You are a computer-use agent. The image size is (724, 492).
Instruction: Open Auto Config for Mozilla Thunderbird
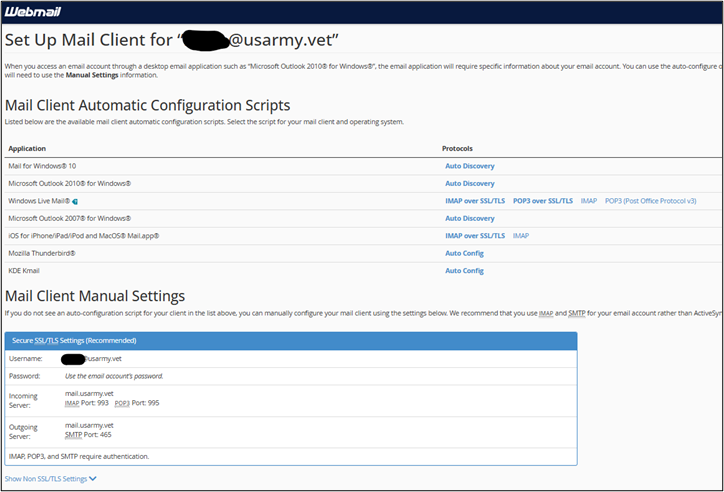click(464, 253)
